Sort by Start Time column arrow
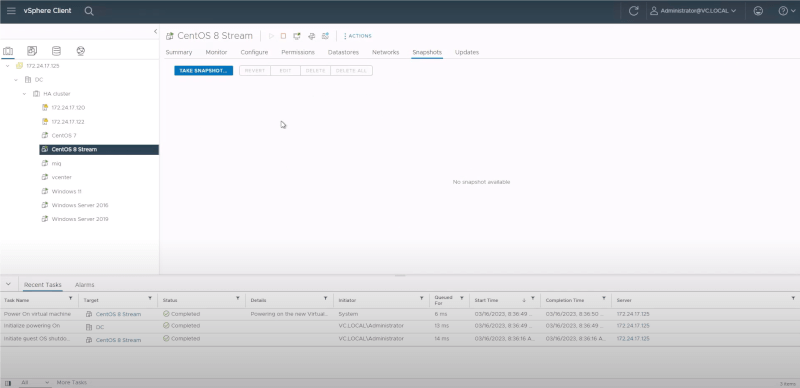 point(524,300)
